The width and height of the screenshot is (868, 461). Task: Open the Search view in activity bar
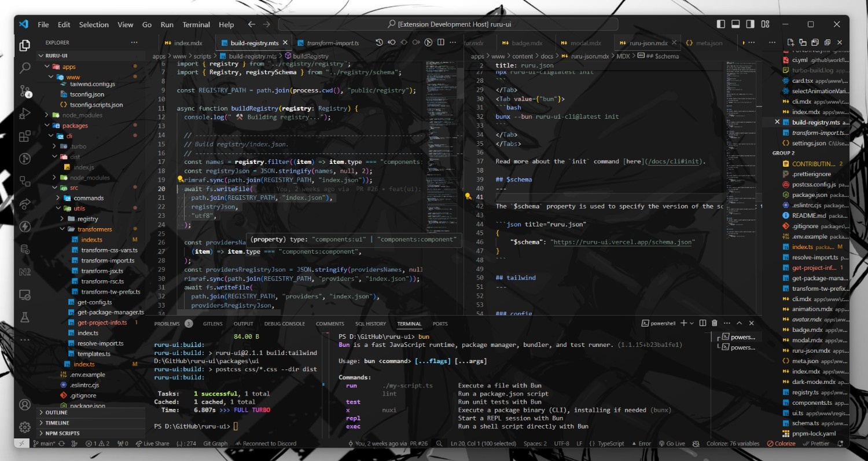click(x=25, y=68)
